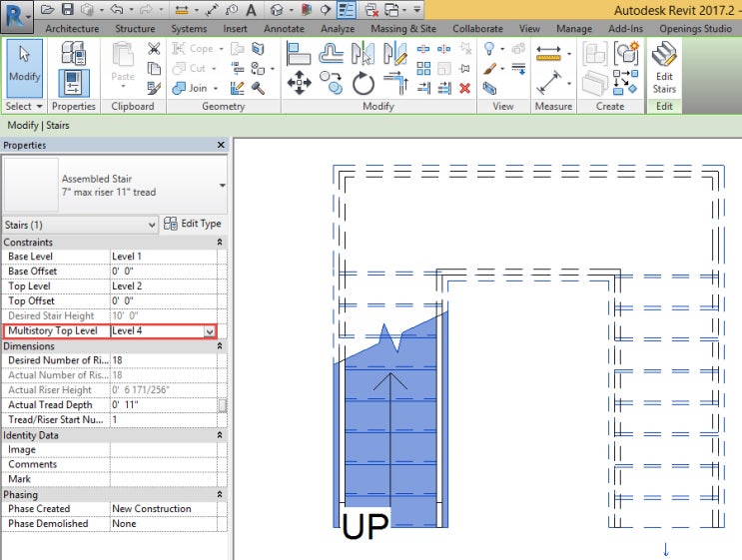Open the stair Type Selector dropdown
Viewport: 742px width, 560px height.
[223, 186]
